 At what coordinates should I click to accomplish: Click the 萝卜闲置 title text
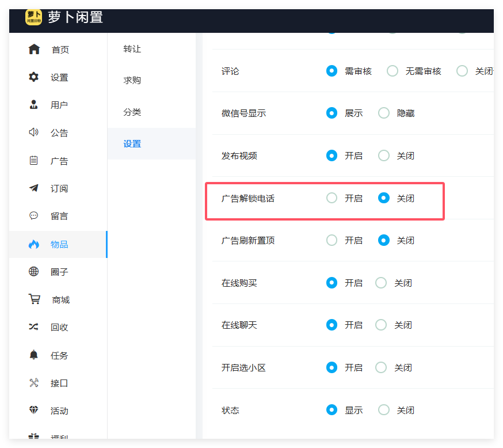point(75,17)
